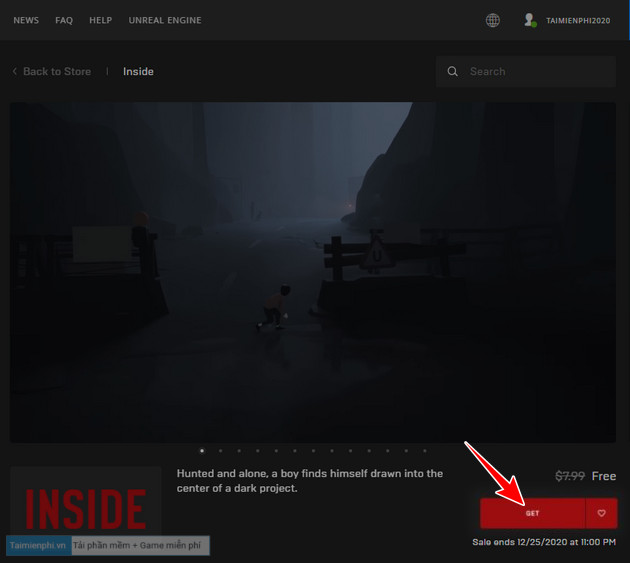This screenshot has height=563, width=630.
Task: Select the fifth carousel dot indicator
Action: click(x=276, y=451)
